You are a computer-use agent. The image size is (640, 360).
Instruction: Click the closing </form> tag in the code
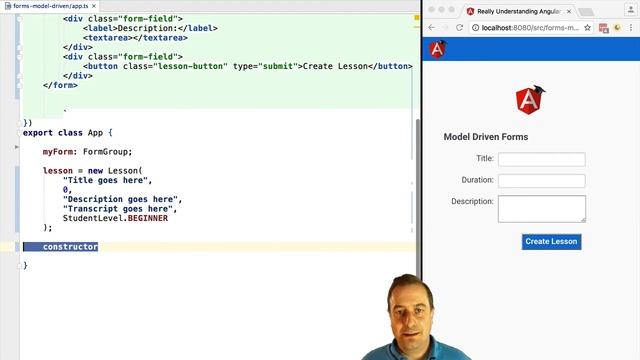pos(60,85)
